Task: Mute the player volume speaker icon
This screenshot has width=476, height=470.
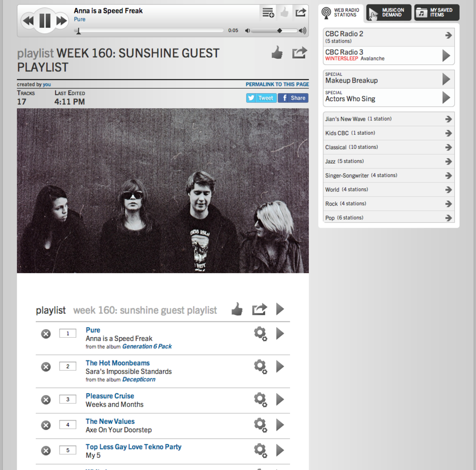Action: click(248, 31)
